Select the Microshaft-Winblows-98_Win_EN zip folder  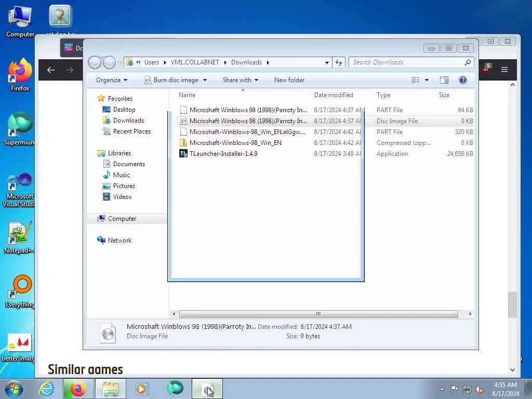pos(326,142)
